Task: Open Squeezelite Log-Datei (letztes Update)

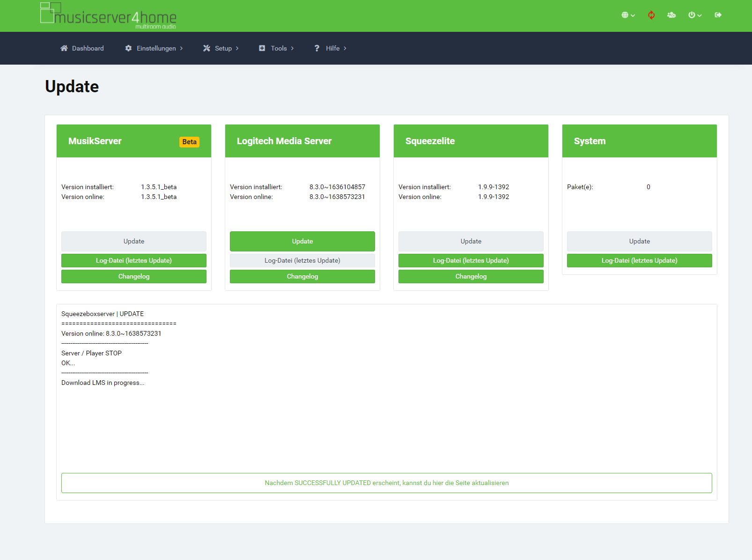Action: point(471,260)
